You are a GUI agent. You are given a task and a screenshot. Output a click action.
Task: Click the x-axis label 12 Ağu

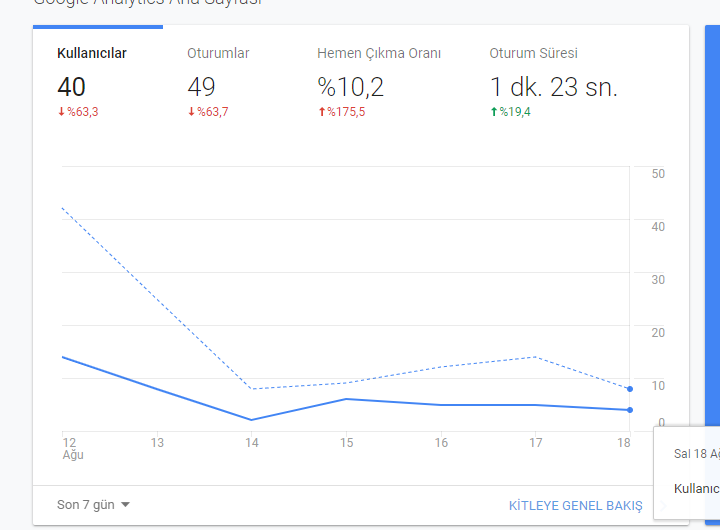73,449
